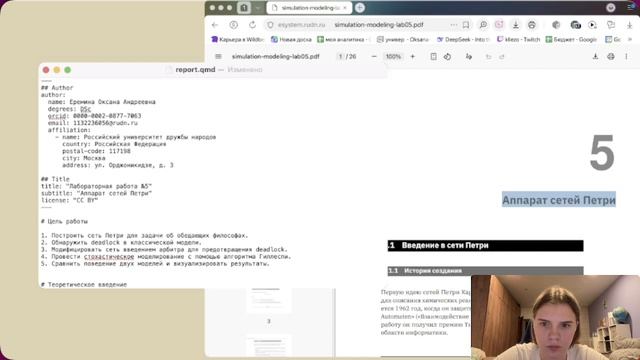Click the address bar URL text
The width and height of the screenshot is (640, 360).
pos(379,25)
